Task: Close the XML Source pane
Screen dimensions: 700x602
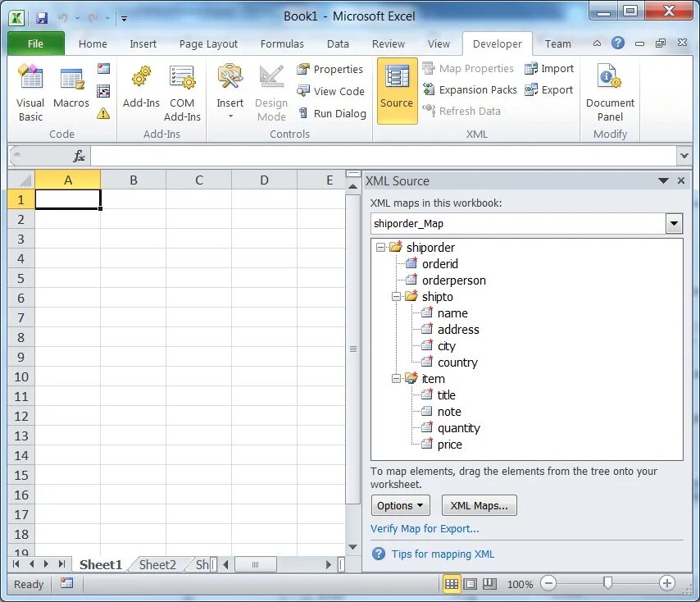Action: [681, 180]
